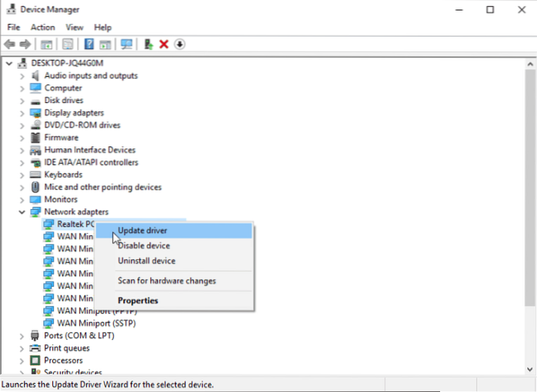Screen dimensions: 537x392
Task: Expand the Display adapters category
Action: 22,113
